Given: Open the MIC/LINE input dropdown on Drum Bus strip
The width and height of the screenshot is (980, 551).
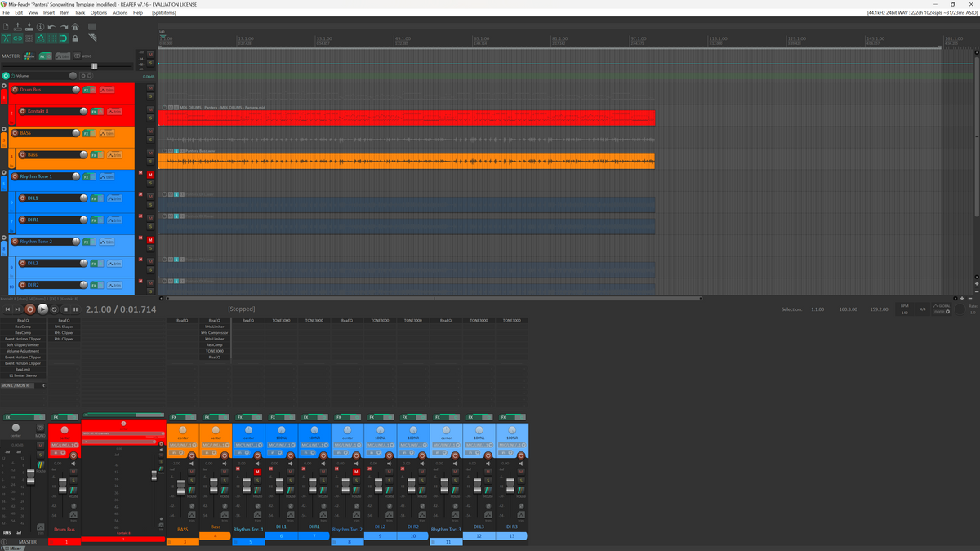Looking at the screenshot, I should (65, 445).
